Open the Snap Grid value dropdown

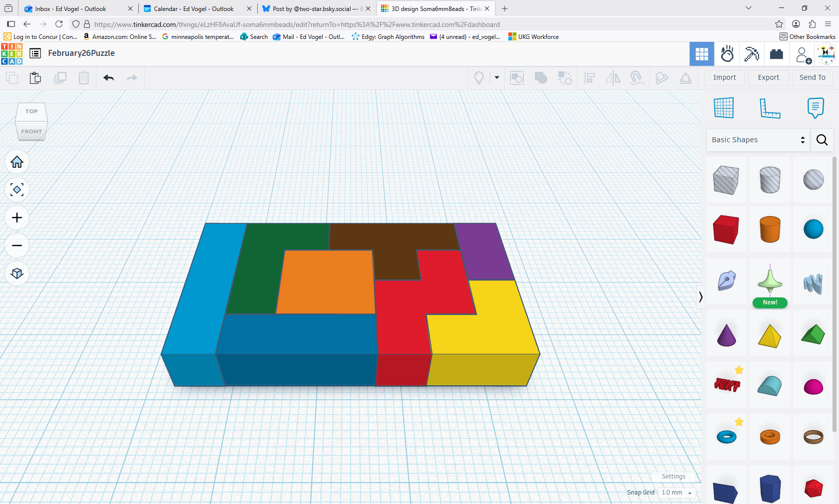pyautogui.click(x=676, y=493)
